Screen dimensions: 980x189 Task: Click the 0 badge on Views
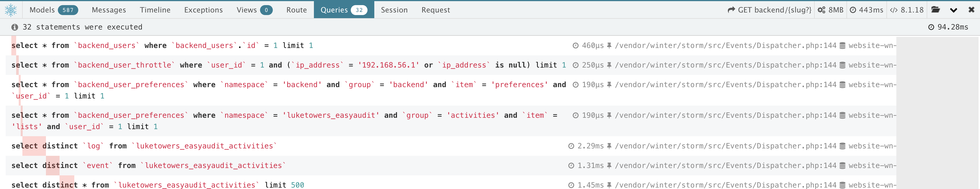point(266,10)
